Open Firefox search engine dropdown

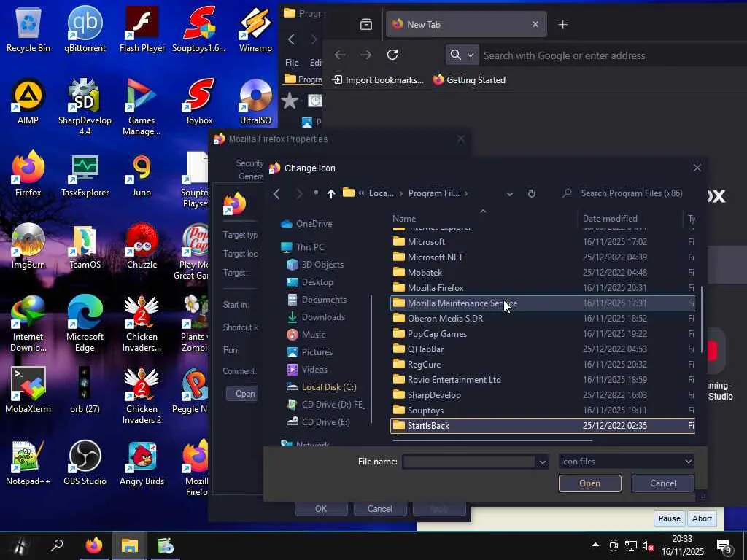pyautogui.click(x=462, y=55)
